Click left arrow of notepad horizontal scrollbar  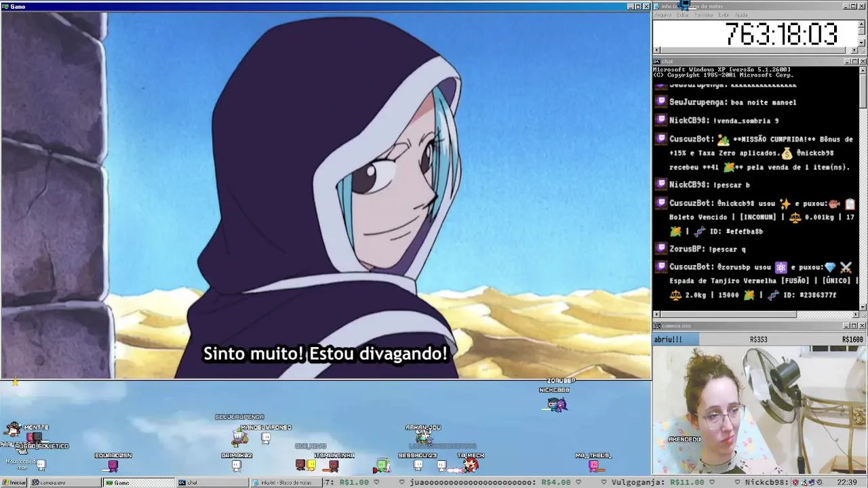click(x=656, y=50)
